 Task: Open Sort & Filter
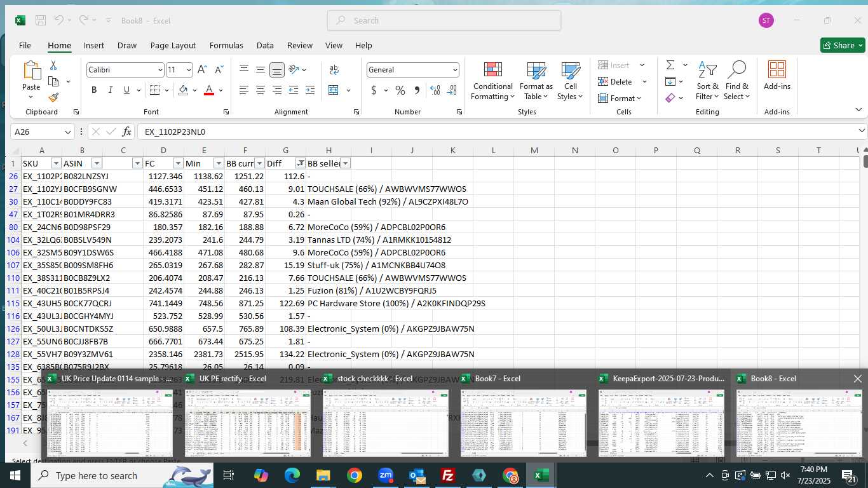(707, 81)
